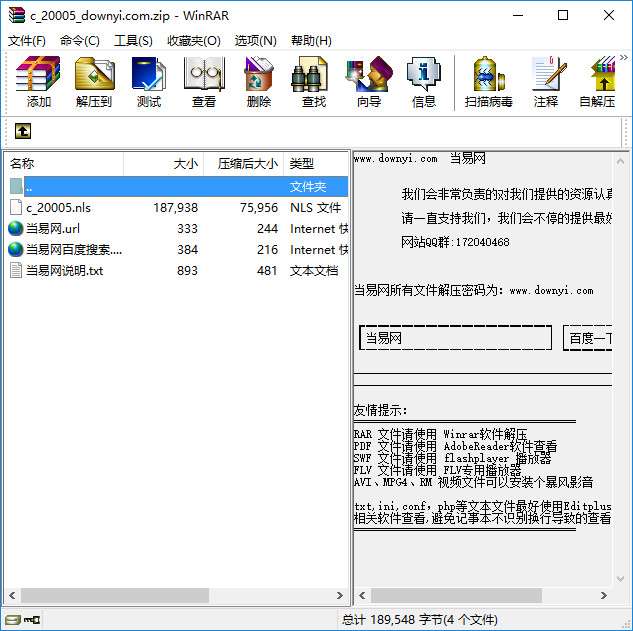The height and width of the screenshot is (631, 633).
Task: Click the 自解压 (SFX) icon
Action: [598, 82]
